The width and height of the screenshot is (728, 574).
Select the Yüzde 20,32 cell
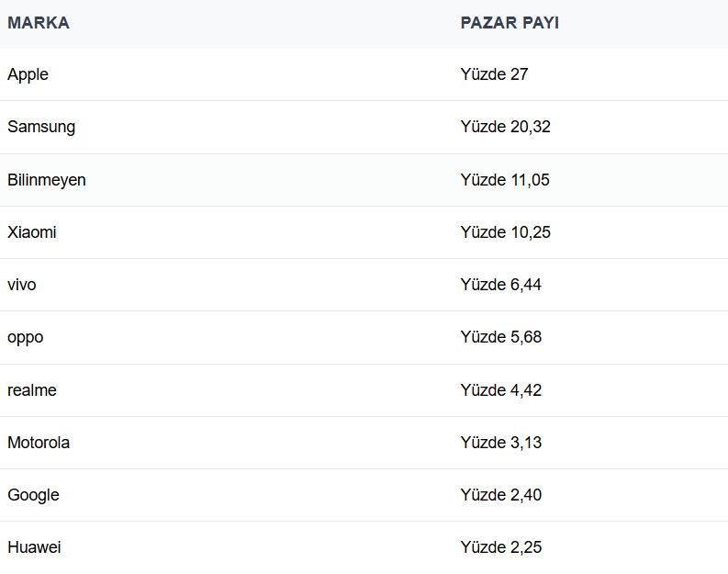point(505,127)
